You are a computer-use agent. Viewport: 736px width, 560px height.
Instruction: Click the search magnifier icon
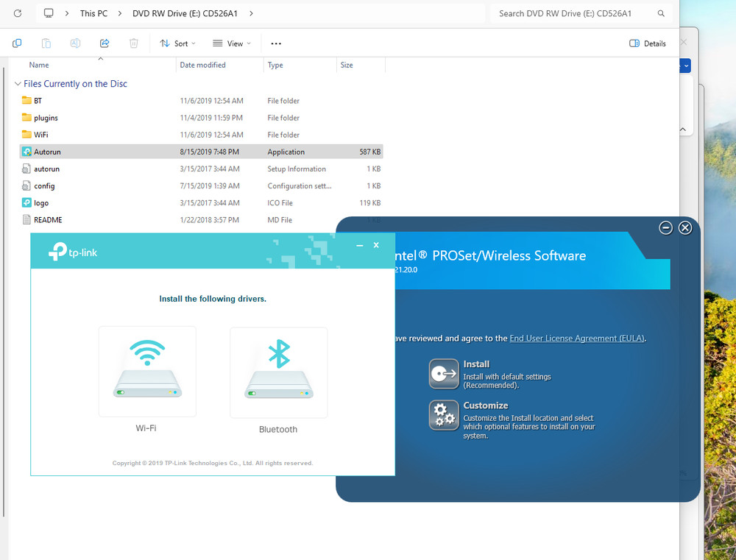point(661,13)
